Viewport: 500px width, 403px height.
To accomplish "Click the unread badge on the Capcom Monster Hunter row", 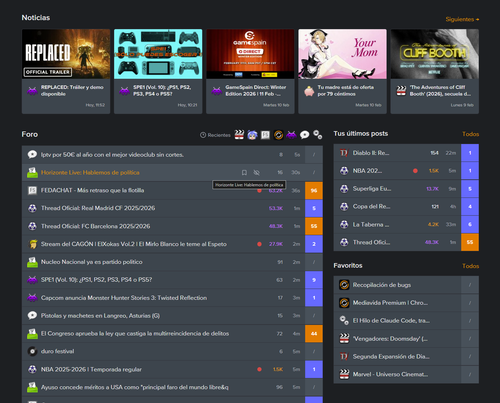I will [x=314, y=298].
